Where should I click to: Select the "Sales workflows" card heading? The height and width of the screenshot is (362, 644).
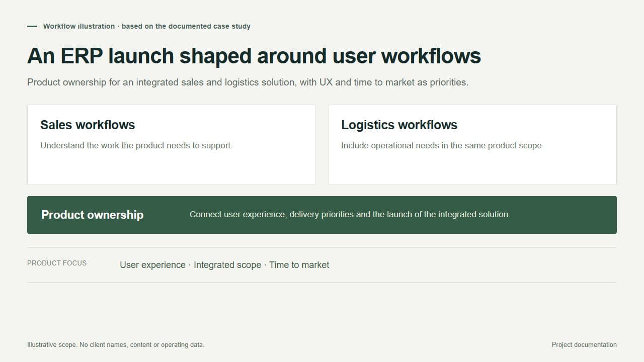88,125
